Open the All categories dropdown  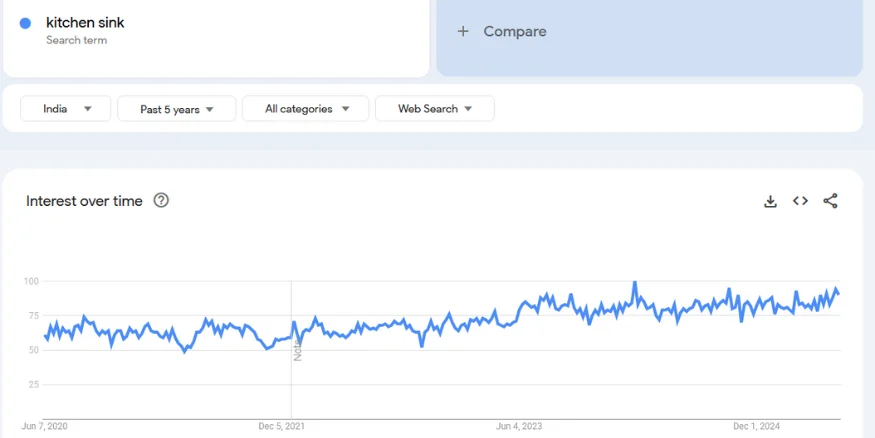pos(305,109)
